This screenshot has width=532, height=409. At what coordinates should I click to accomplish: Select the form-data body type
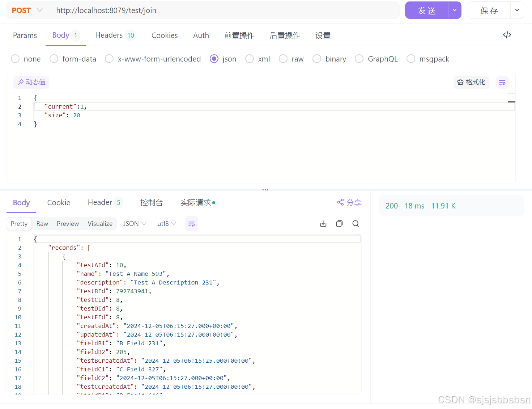point(73,59)
